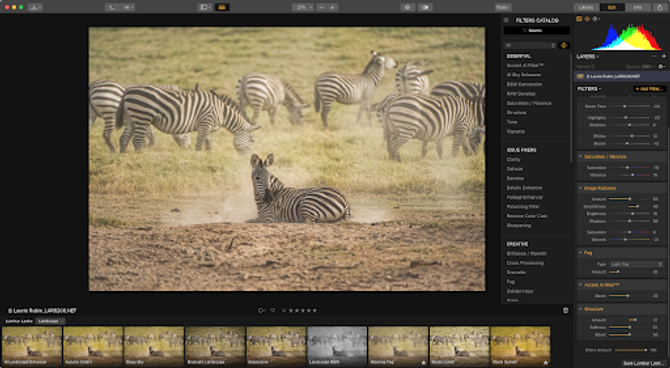Adjust the Vibrance slider
Viewport: 670px width, 368px height.
629,175
